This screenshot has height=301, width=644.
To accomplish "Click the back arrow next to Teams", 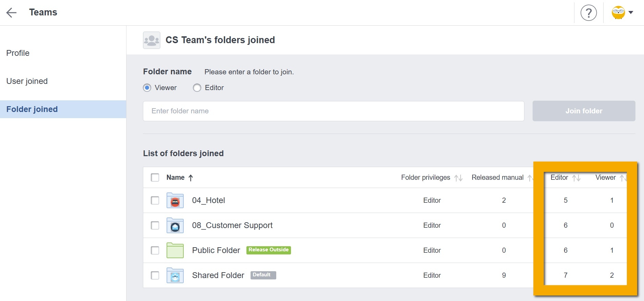I will click(11, 13).
